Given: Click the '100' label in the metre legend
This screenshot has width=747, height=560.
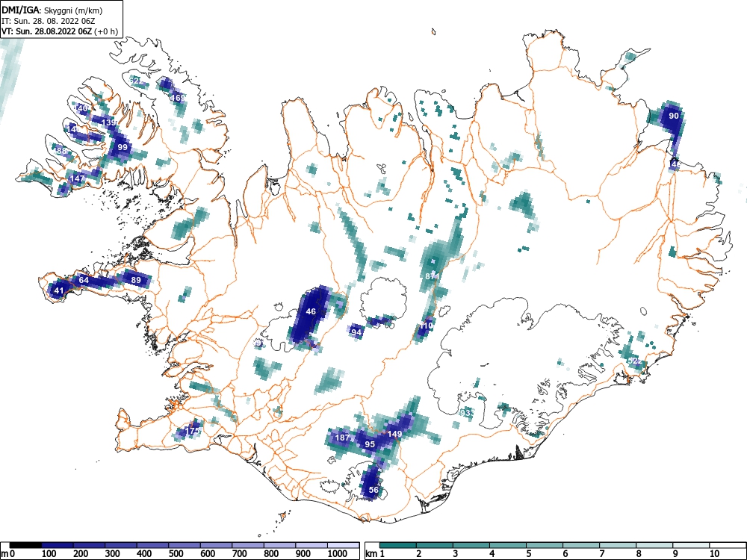Looking at the screenshot, I should [49, 554].
